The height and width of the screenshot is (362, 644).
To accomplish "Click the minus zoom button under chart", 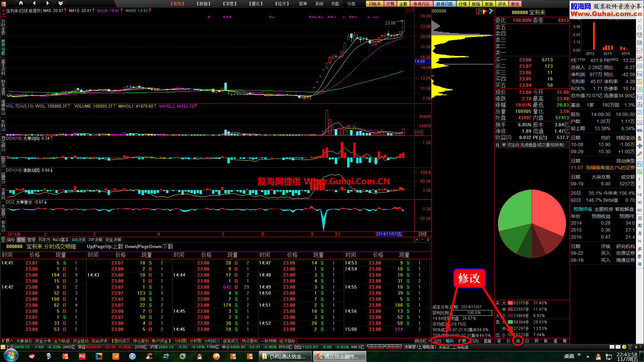I will pyautogui.click(x=423, y=240).
